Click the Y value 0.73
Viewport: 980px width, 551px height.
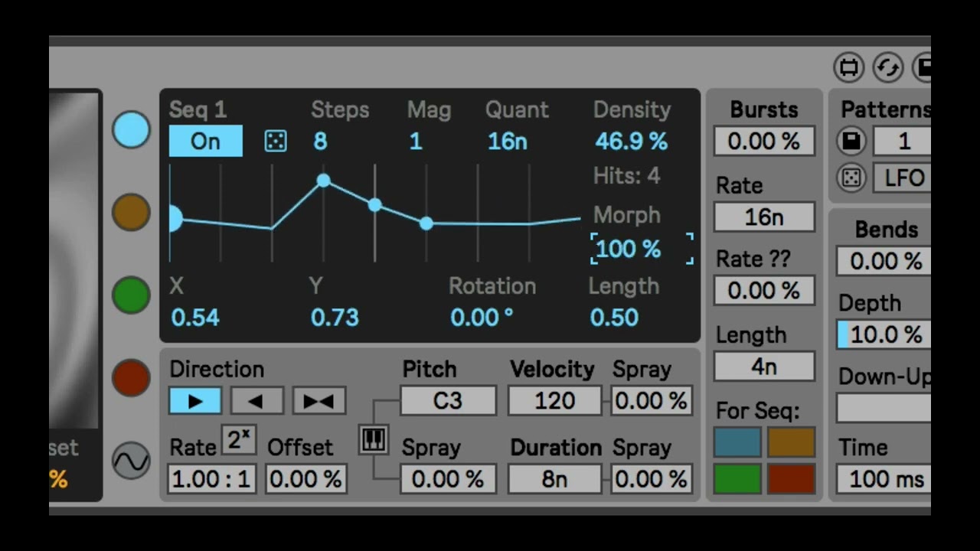[335, 318]
